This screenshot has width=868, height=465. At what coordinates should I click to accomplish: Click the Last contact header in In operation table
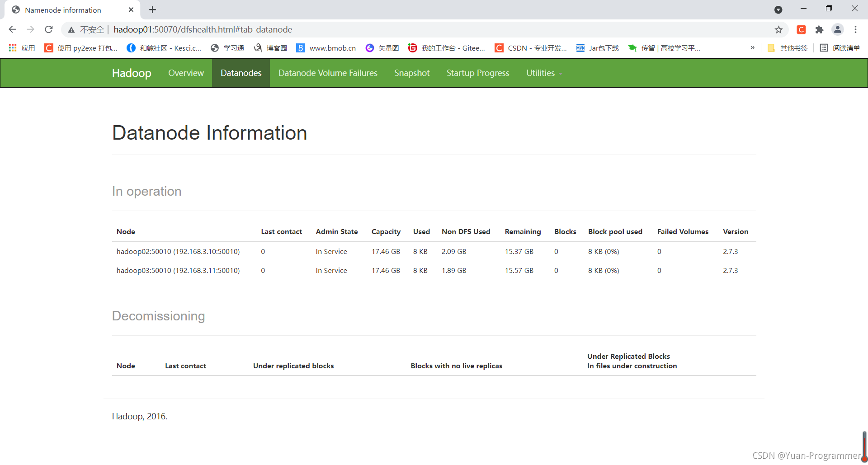(281, 231)
